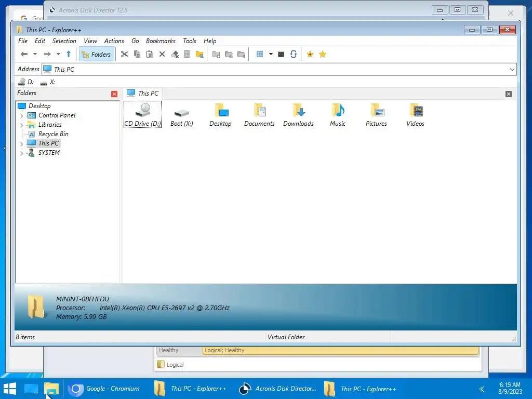
Task: Click the Delete X icon in the toolbar
Action: [x=162, y=54]
